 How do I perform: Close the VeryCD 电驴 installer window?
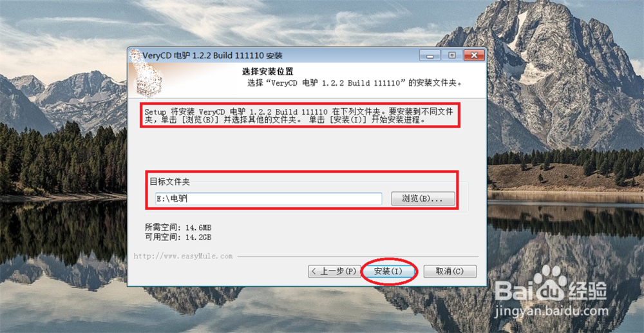tap(475, 55)
